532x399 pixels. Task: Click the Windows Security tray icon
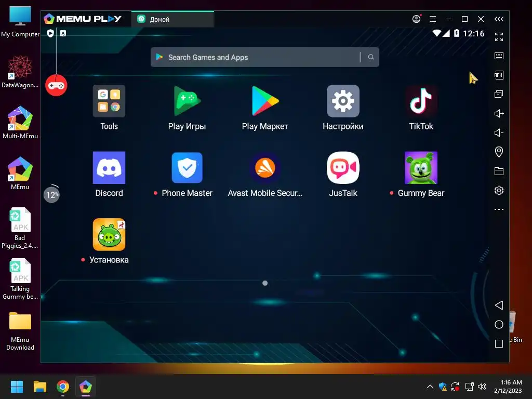(443, 387)
